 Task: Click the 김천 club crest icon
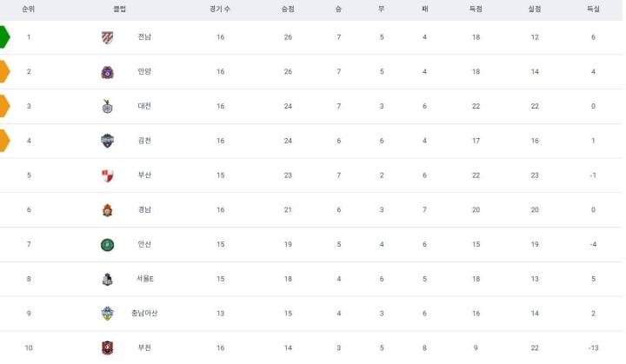pos(107,141)
